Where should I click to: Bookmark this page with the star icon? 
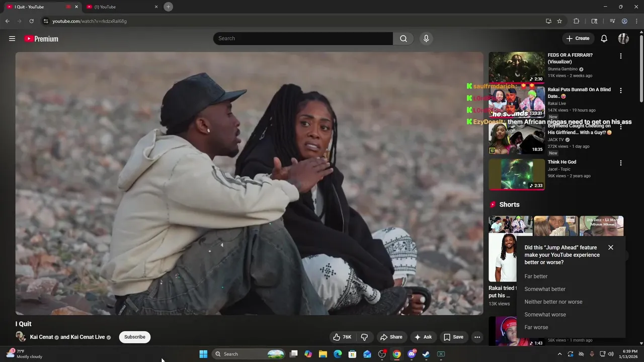point(559,21)
